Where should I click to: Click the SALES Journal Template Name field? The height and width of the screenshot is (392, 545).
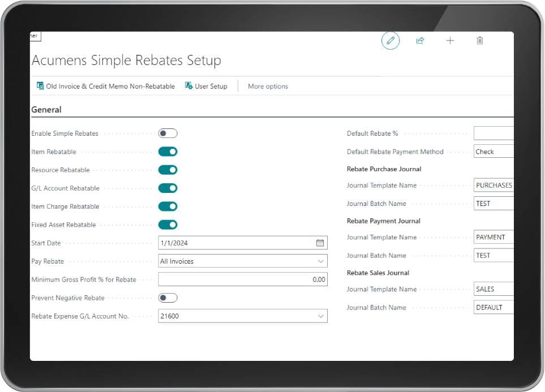click(x=493, y=289)
